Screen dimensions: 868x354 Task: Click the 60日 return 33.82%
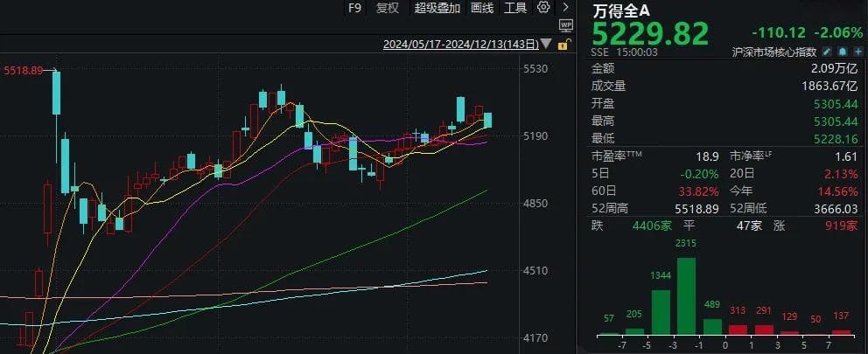[x=700, y=191]
